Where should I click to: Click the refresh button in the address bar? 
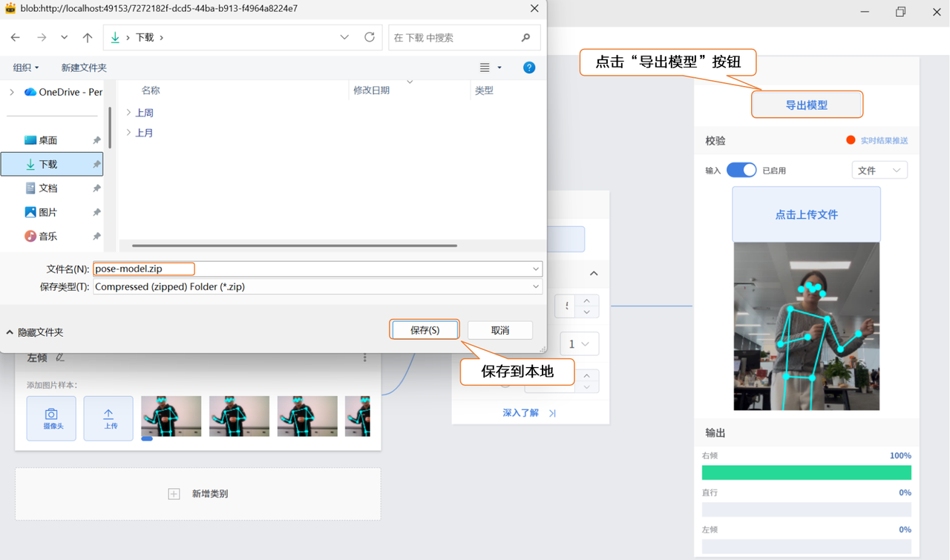[x=370, y=38]
